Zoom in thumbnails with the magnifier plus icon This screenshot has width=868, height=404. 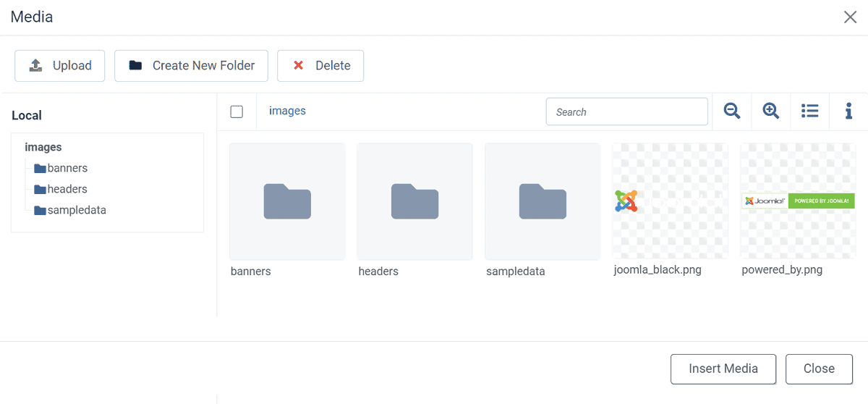click(x=771, y=111)
